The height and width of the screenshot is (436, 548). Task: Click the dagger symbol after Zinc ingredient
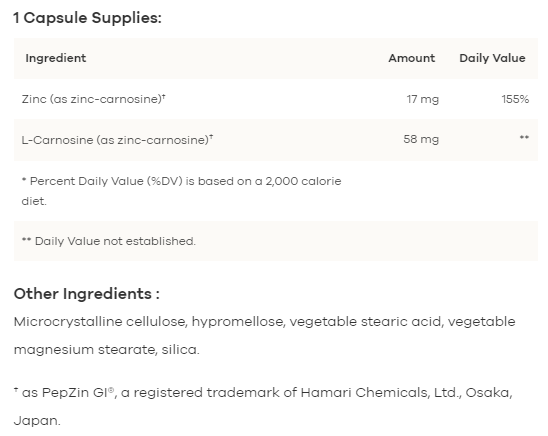tap(164, 96)
